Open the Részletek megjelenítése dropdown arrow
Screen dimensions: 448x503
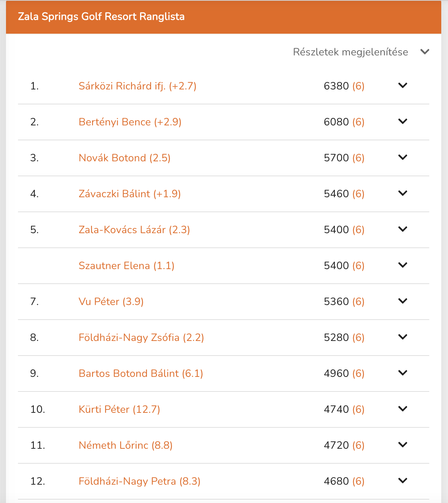[425, 52]
